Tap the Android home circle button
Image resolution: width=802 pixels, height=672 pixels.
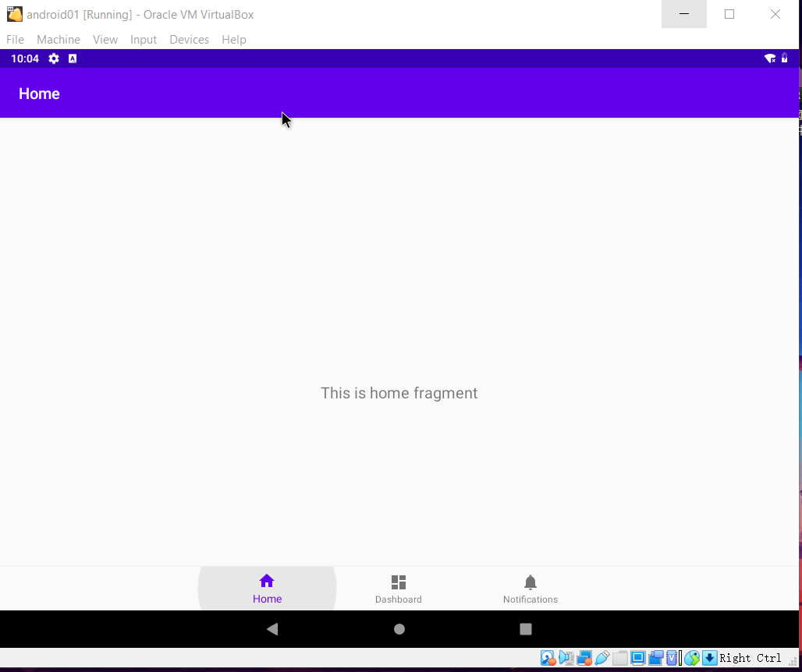click(x=399, y=629)
